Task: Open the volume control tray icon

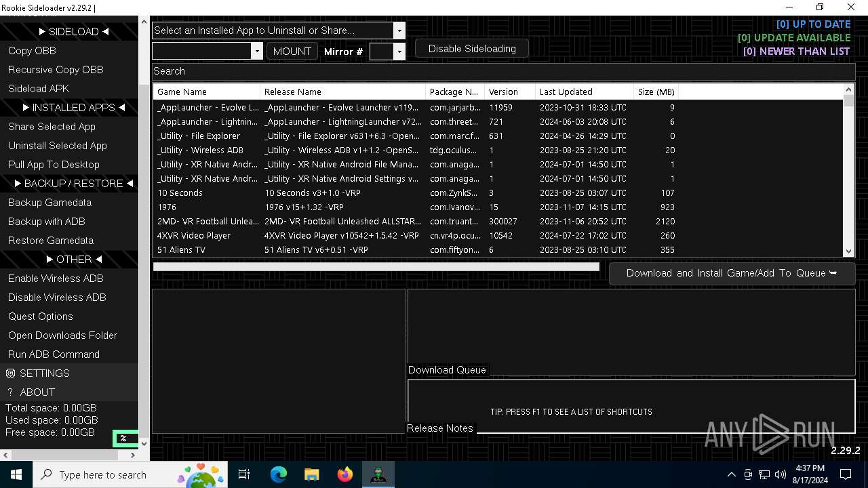Action: [781, 474]
